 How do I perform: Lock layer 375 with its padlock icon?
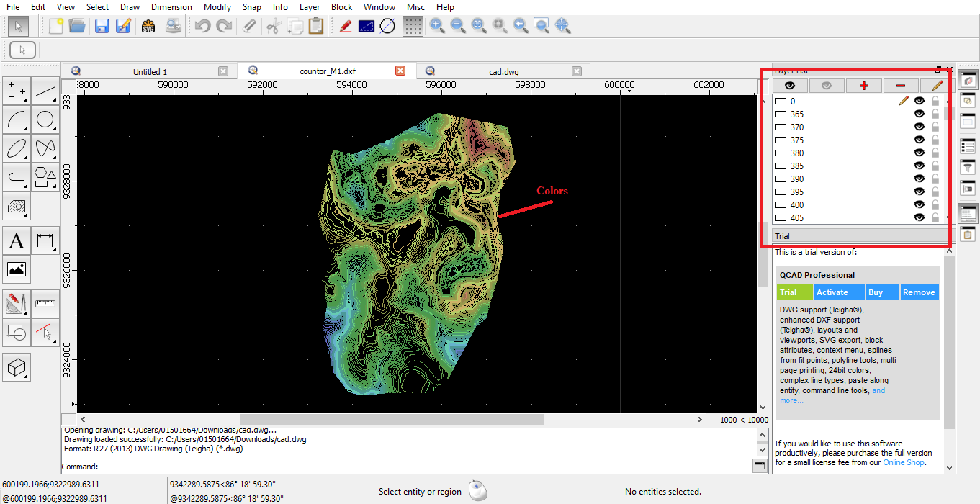pyautogui.click(x=935, y=140)
